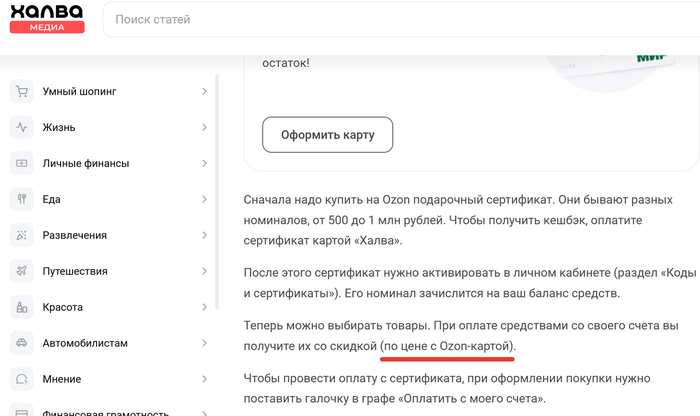This screenshot has width=700, height=416.
Task: Click the pulse icon next to Жизнь
Action: pyautogui.click(x=21, y=128)
